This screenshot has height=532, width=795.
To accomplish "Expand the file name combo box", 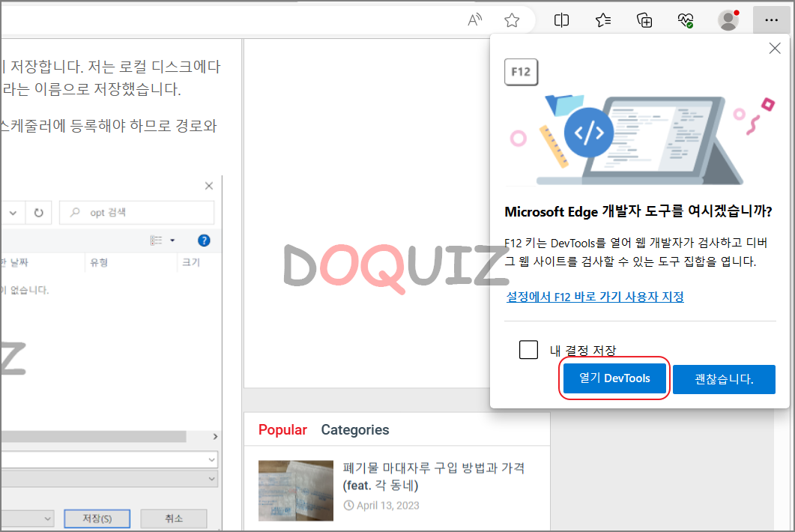I will click(x=211, y=459).
